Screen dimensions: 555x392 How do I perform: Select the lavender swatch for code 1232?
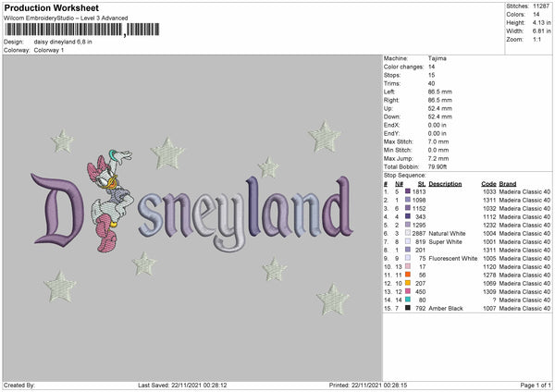pos(408,225)
